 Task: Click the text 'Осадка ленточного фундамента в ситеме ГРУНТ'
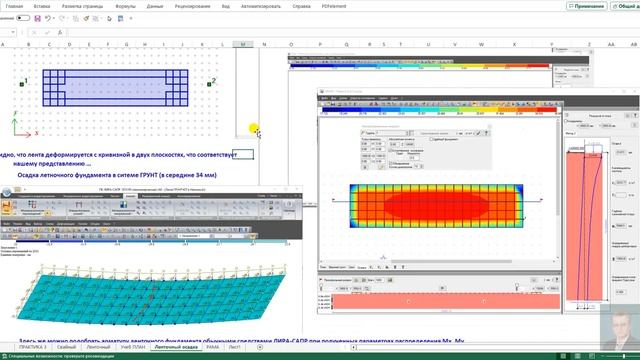tap(88, 175)
